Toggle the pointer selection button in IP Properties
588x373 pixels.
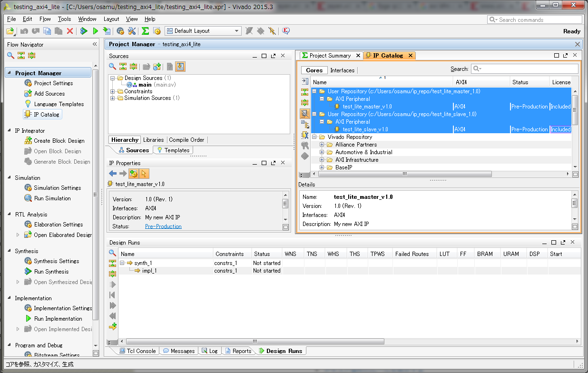coord(144,174)
